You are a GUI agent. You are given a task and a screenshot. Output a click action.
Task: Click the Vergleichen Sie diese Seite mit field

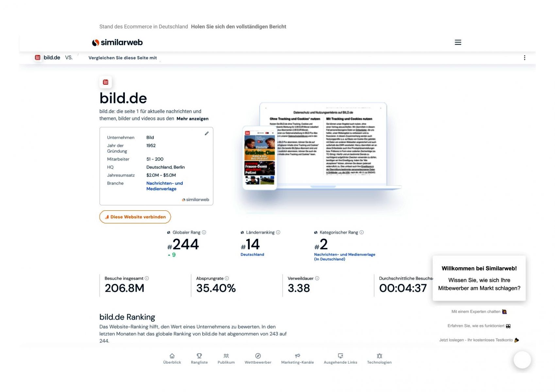[123, 58]
